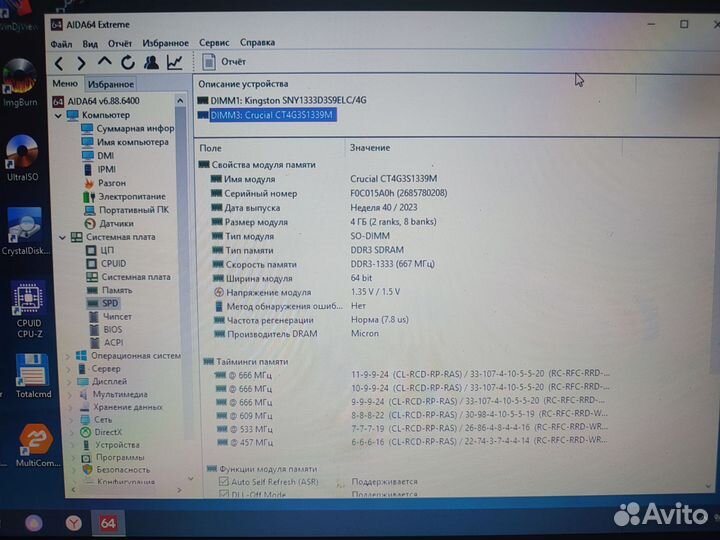Click the Безопасность shield icon

[x=87, y=470]
